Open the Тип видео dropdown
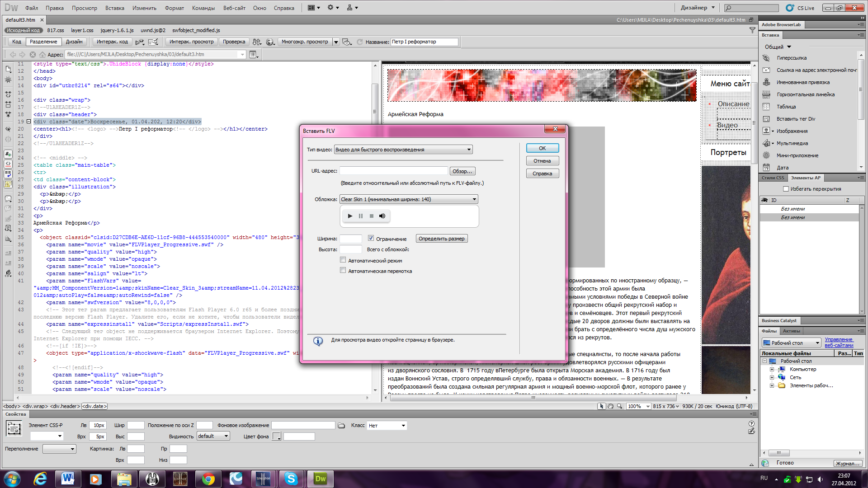The height and width of the screenshot is (488, 868). [403, 150]
